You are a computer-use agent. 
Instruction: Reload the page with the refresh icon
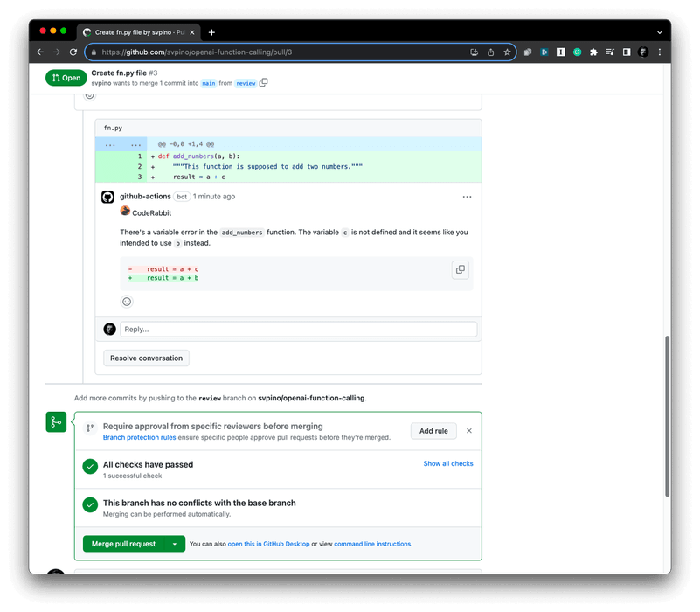tap(73, 52)
